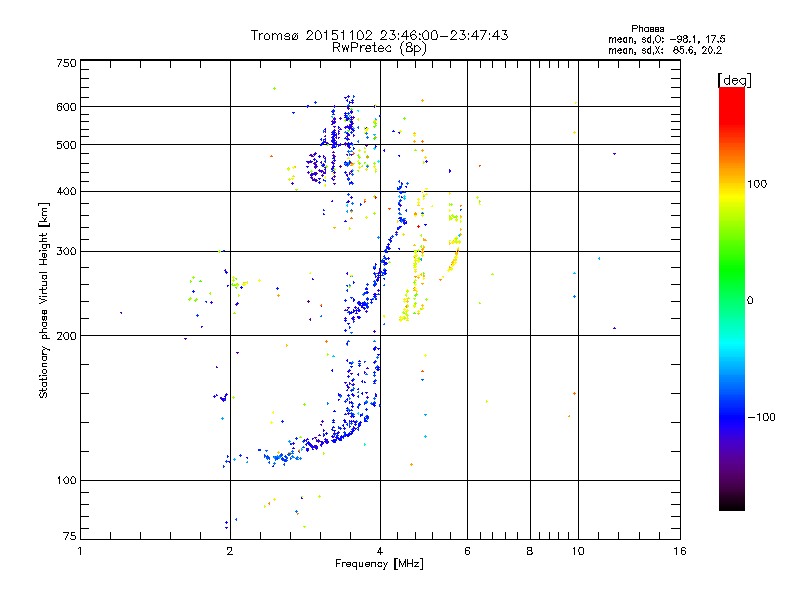The image size is (800, 600).
Task: Click the x-axis tick label '8'
Action: tap(530, 551)
